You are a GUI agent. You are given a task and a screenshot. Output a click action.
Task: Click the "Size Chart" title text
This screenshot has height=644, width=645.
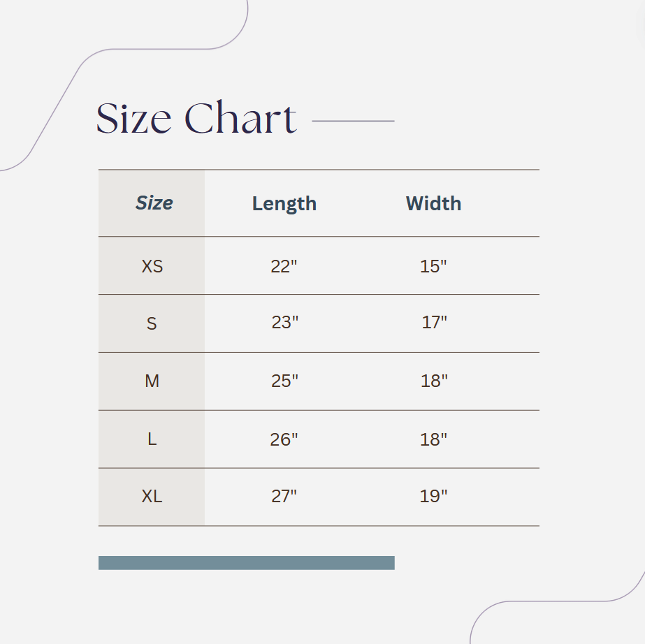click(196, 119)
